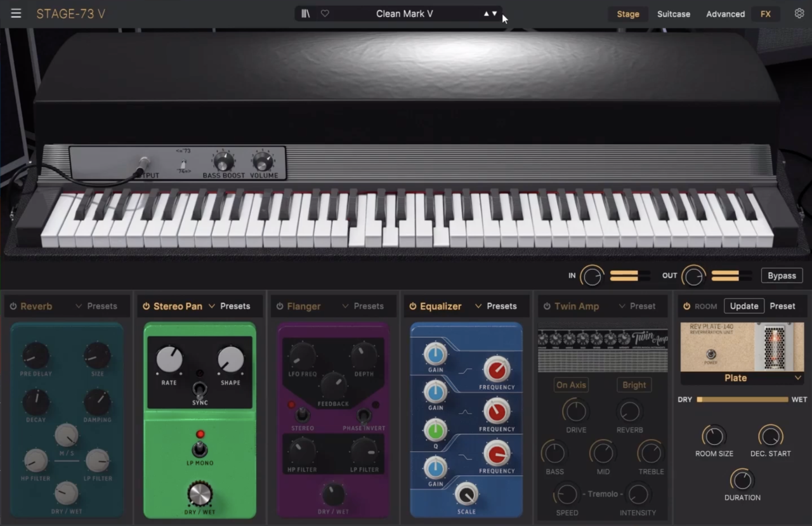Click the Room Size knob

click(714, 437)
